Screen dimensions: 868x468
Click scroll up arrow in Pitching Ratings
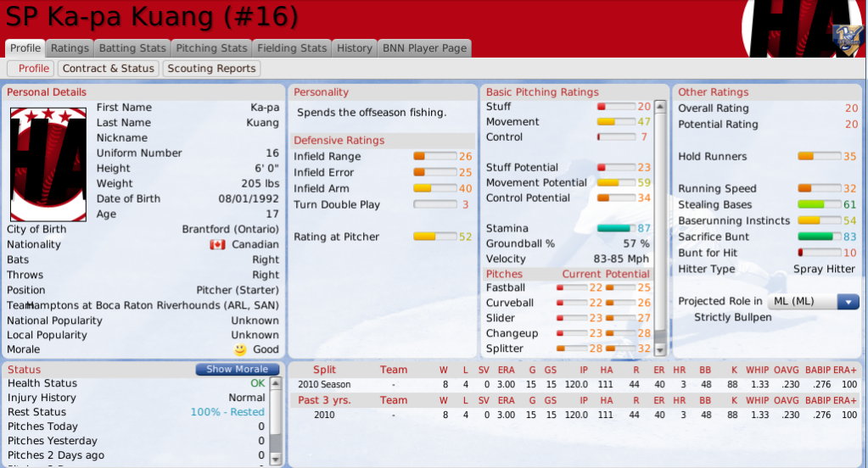point(661,105)
